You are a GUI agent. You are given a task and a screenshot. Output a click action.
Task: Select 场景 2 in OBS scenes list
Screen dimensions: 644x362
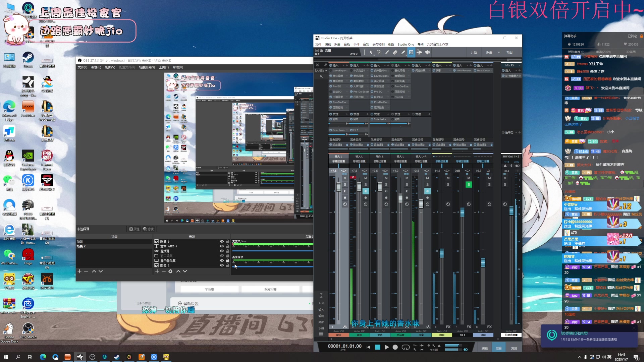pyautogui.click(x=81, y=246)
